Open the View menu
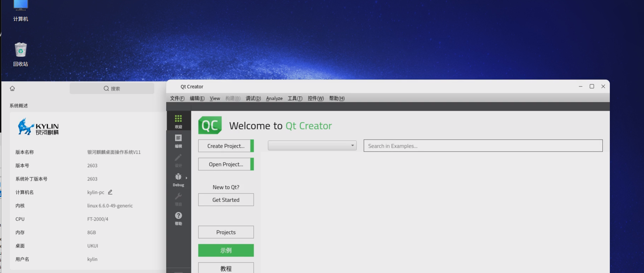 point(215,98)
